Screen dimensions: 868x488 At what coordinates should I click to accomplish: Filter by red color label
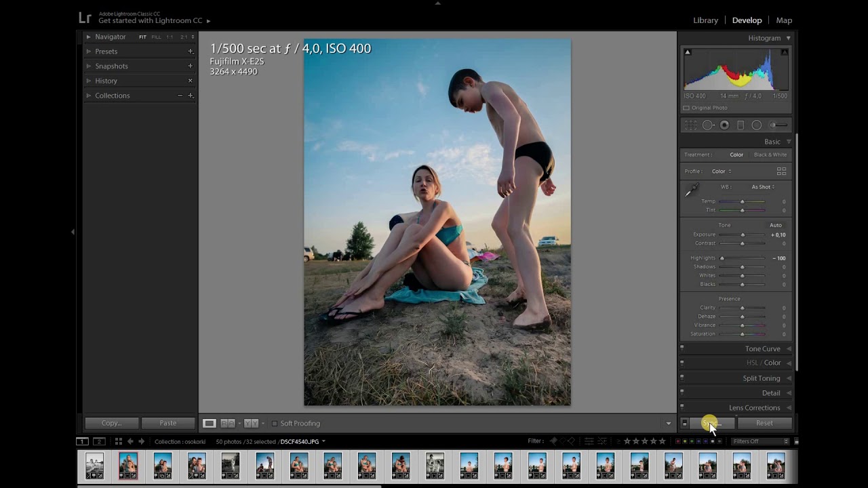click(x=678, y=442)
